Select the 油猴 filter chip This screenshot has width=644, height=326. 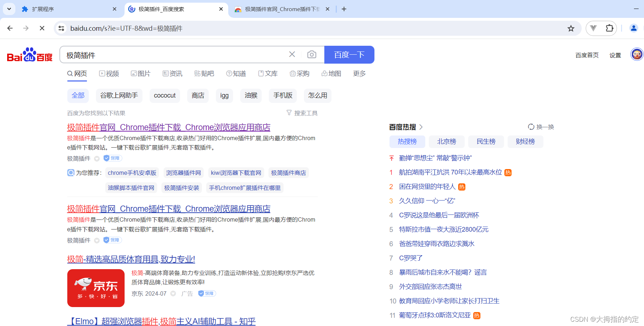tap(251, 95)
